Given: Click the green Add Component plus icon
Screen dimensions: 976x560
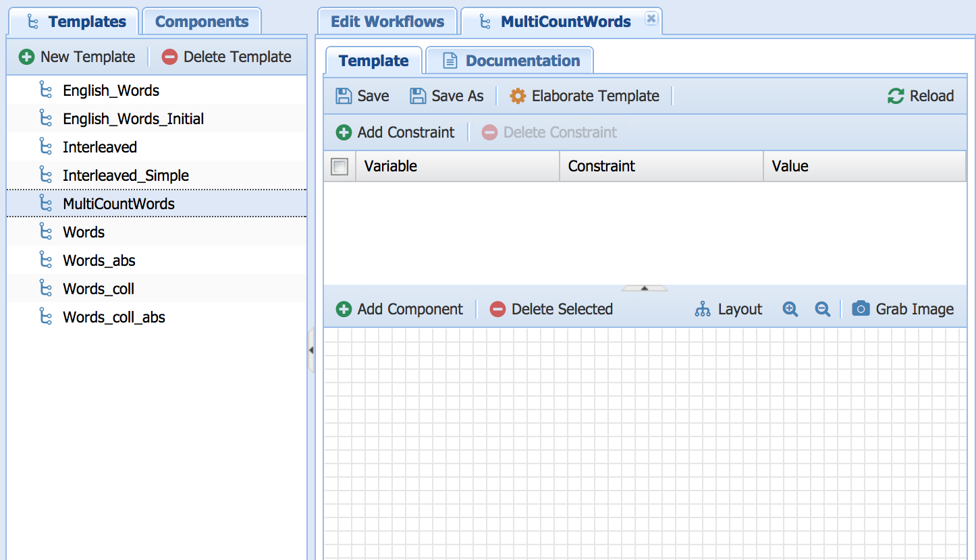Looking at the screenshot, I should 344,309.
